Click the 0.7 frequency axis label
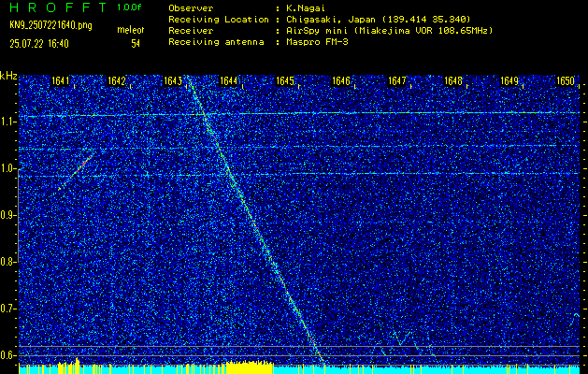This screenshot has height=374, width=588. click(x=7, y=309)
